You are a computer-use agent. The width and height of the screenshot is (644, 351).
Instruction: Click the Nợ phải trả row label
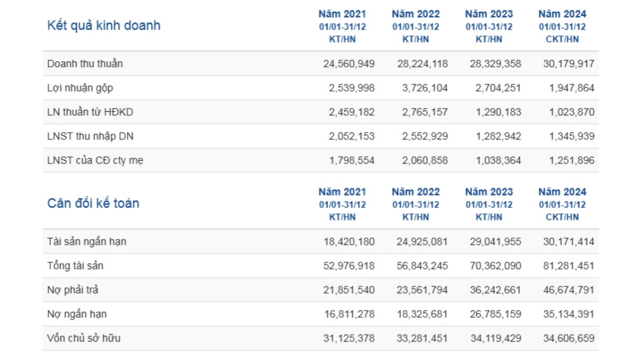pyautogui.click(x=73, y=290)
